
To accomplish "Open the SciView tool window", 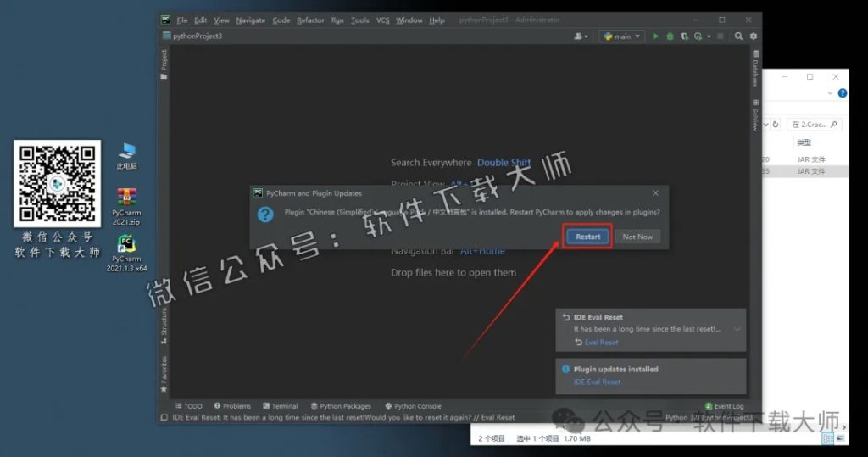I will point(755,115).
